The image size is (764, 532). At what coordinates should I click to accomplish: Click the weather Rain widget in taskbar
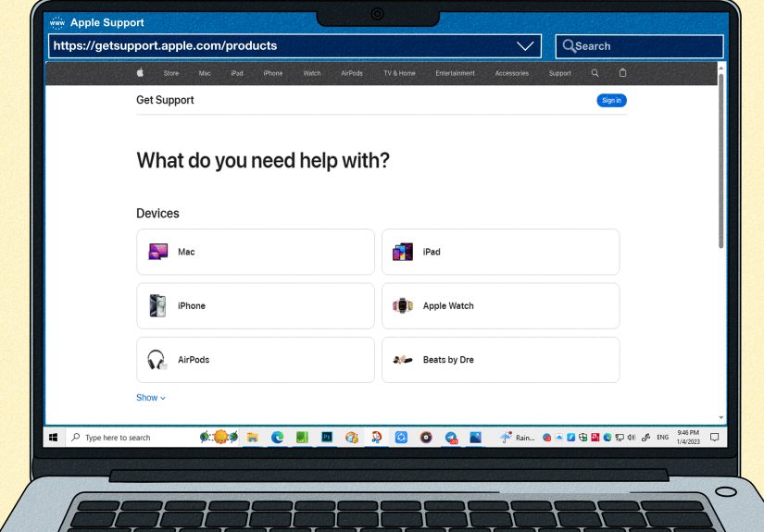pyautogui.click(x=517, y=438)
